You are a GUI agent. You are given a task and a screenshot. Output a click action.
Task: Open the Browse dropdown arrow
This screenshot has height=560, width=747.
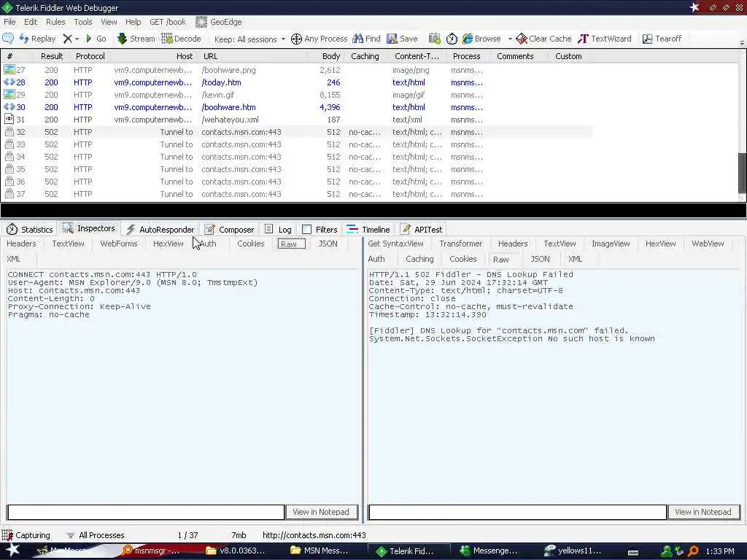click(x=510, y=39)
